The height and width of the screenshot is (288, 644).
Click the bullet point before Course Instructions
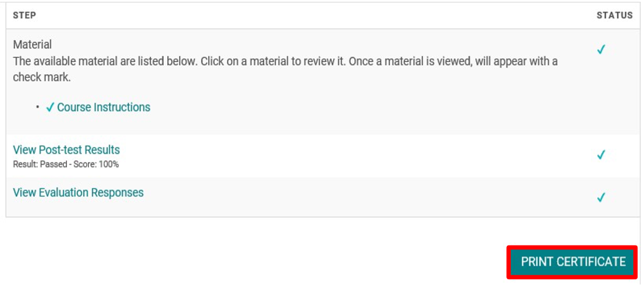[x=38, y=107]
